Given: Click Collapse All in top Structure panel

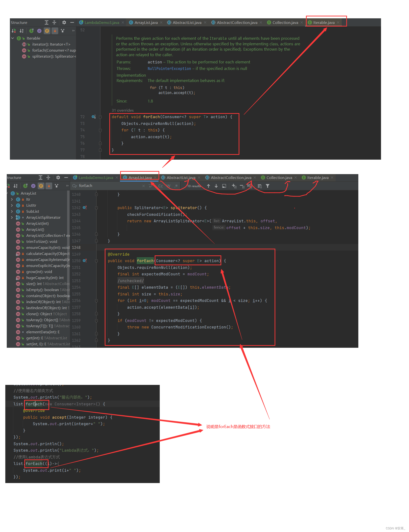Looking at the screenshot, I should pyautogui.click(x=54, y=22).
